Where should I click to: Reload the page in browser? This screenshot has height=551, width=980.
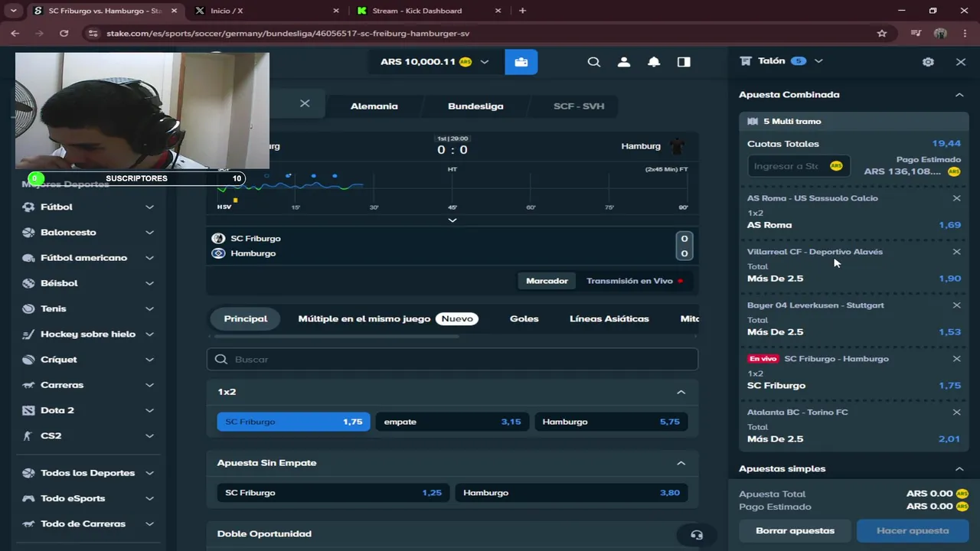[x=64, y=34]
